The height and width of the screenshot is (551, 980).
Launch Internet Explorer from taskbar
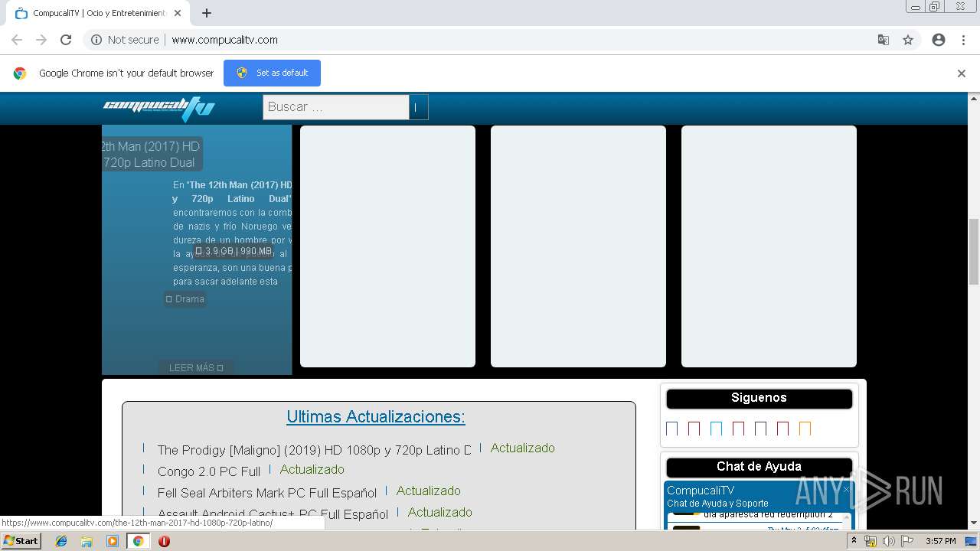61,541
